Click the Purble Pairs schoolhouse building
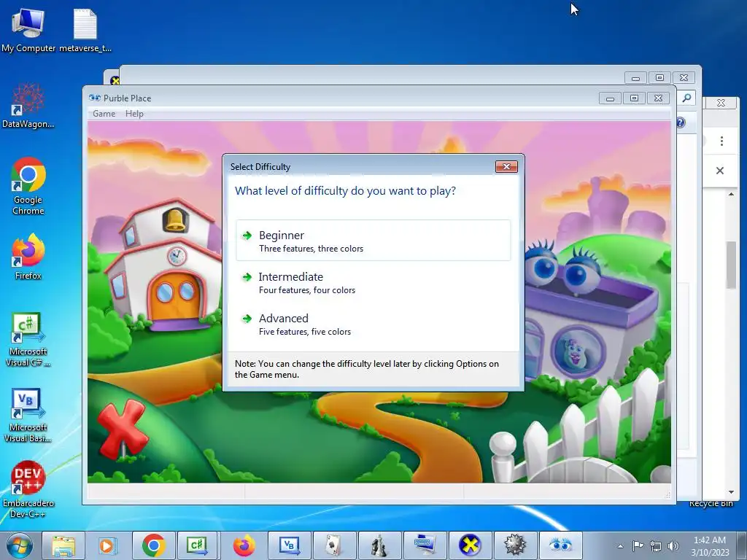The width and height of the screenshot is (747, 560). (x=162, y=267)
